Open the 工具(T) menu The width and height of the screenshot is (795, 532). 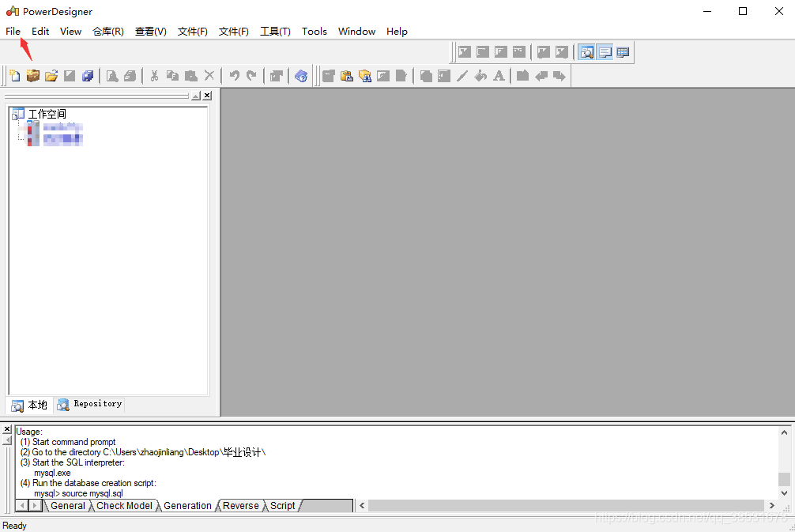coord(275,32)
